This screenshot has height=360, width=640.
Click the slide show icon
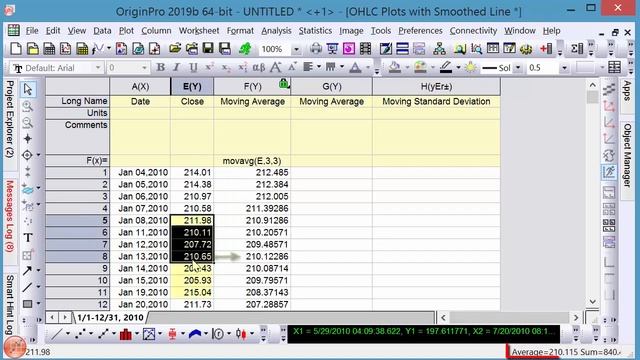pos(332,49)
